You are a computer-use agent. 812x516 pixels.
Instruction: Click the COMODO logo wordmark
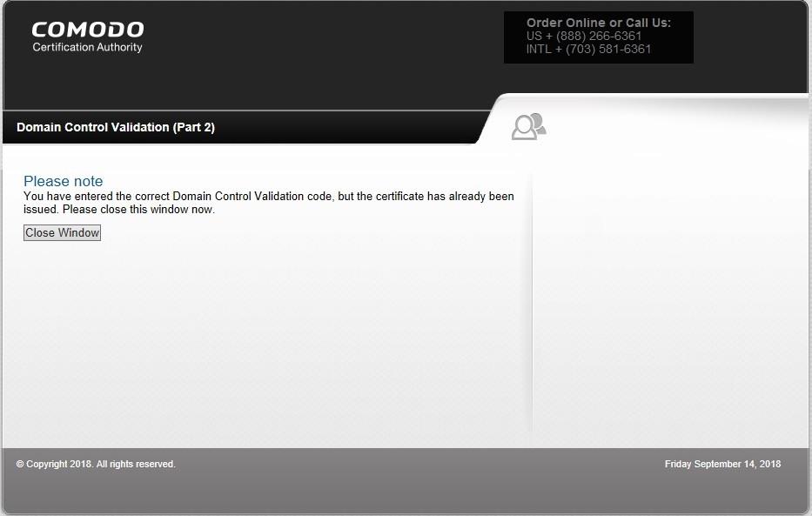87,30
